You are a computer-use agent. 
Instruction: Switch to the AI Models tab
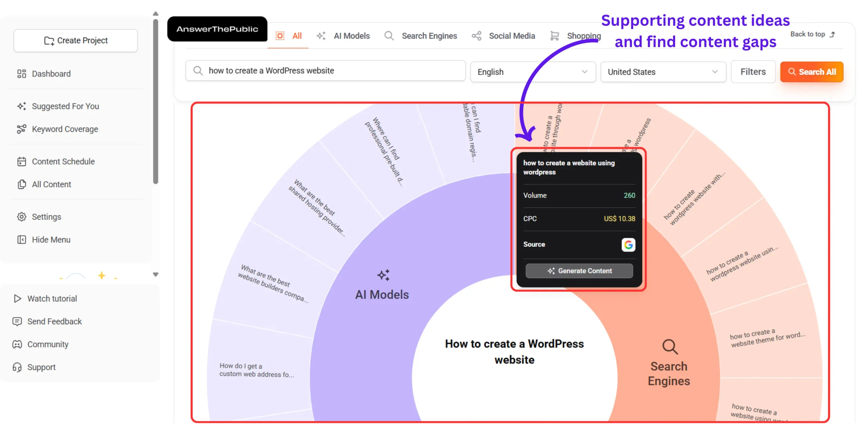click(x=343, y=36)
